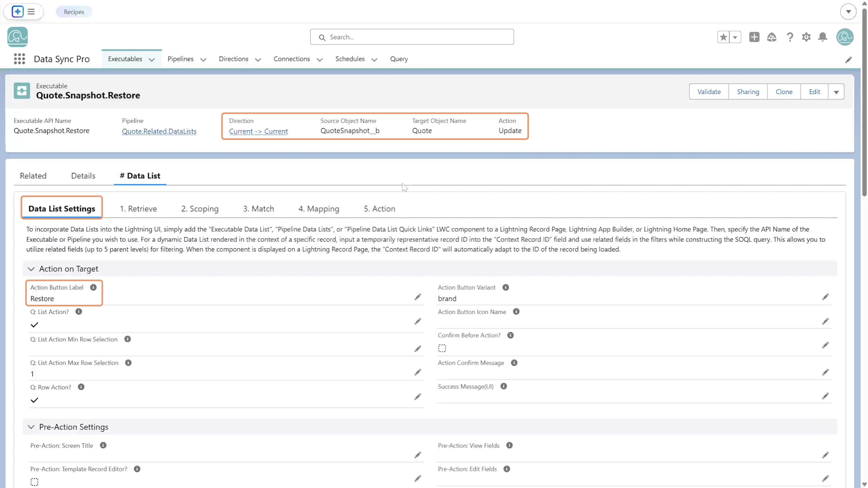Edit Action Button Icon Name pencil

coord(825,321)
